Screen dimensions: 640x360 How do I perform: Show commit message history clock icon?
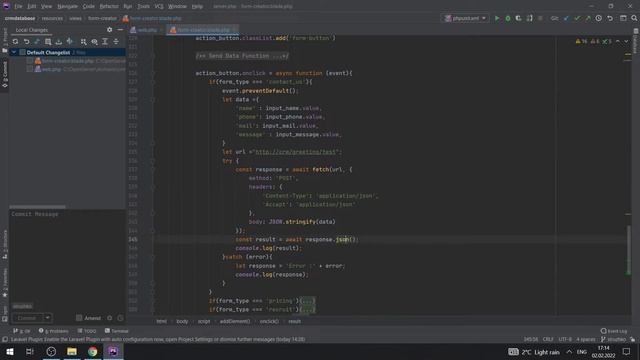tap(120, 318)
